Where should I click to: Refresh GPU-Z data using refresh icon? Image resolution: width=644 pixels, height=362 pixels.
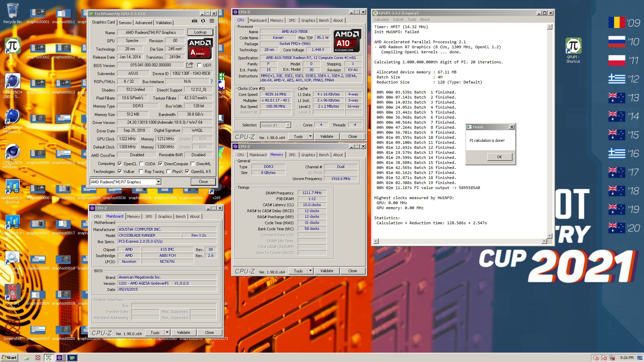point(203,21)
